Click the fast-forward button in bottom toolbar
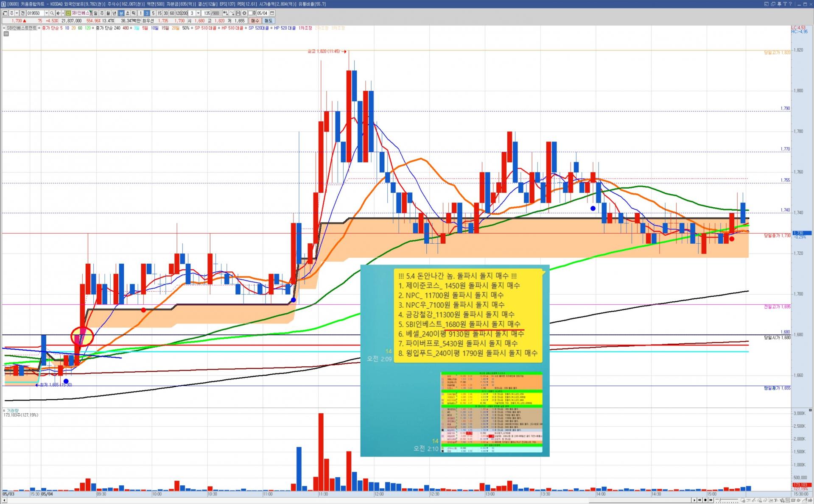The width and height of the screenshot is (814, 504). [x=711, y=500]
